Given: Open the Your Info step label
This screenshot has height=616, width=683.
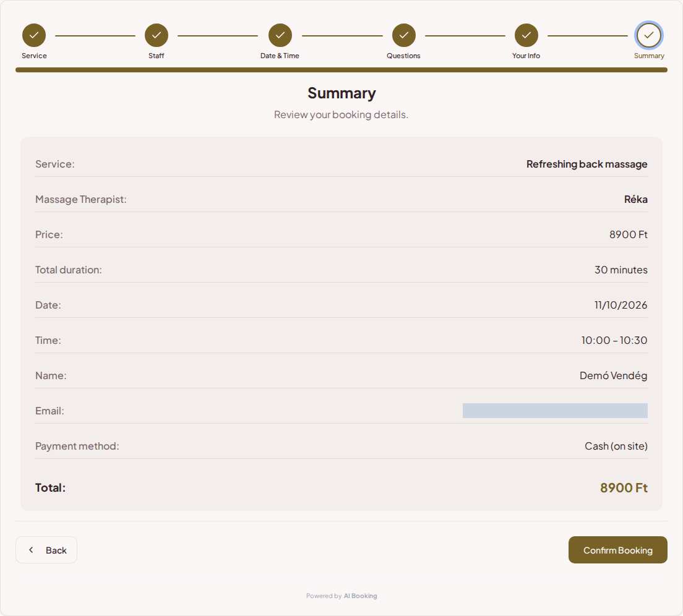Looking at the screenshot, I should [526, 56].
